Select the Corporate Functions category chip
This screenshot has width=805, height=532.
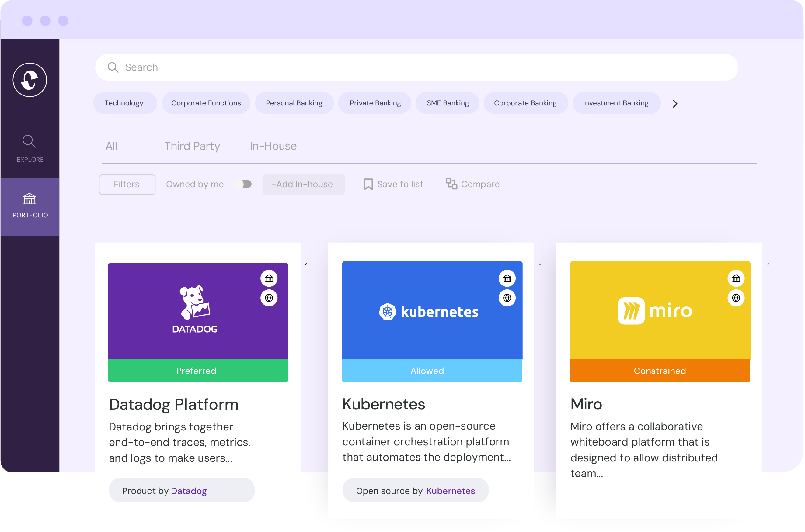click(206, 103)
